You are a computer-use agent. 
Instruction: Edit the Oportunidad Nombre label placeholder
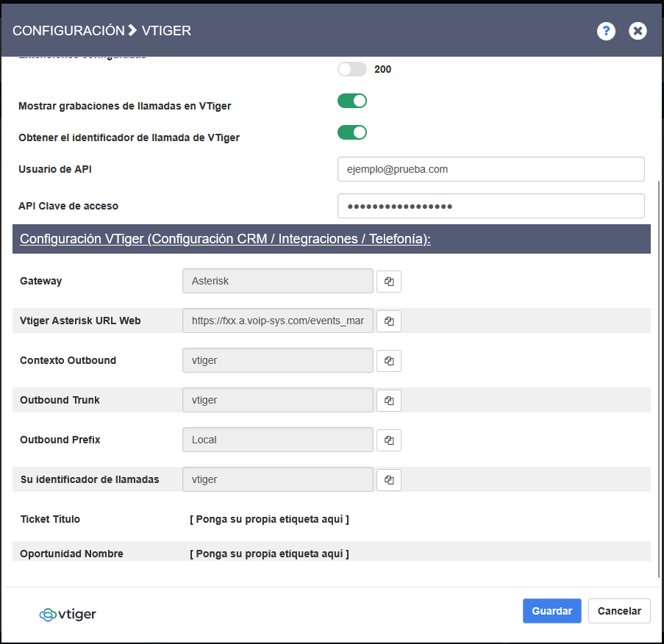pos(269,554)
